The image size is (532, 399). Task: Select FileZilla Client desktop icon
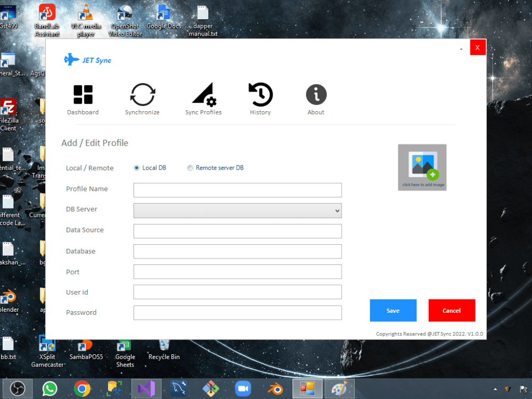click(8, 115)
